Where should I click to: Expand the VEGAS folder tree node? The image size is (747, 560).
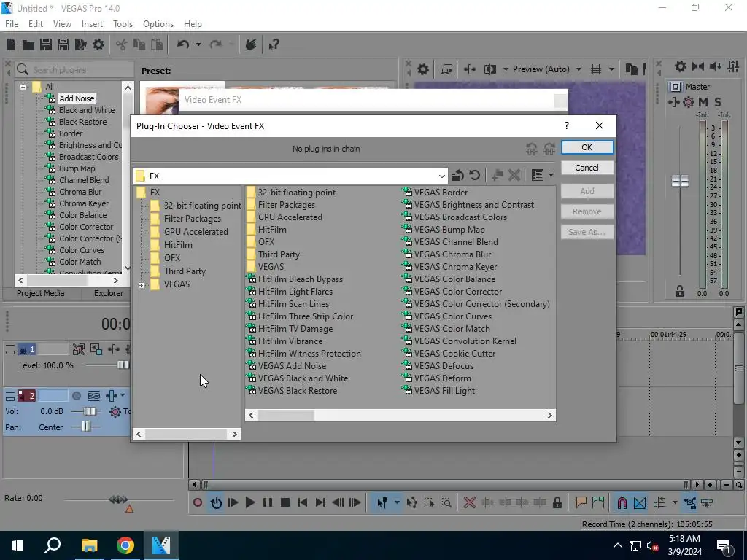click(141, 285)
